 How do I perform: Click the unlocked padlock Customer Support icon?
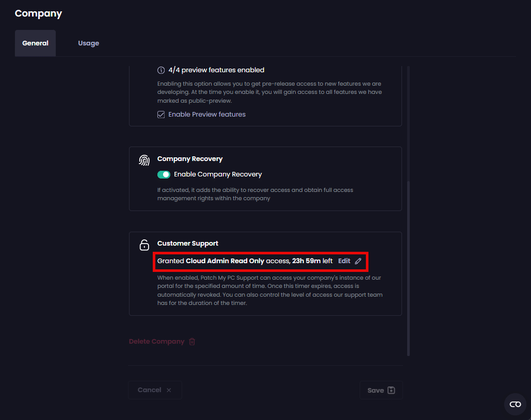[x=144, y=245]
